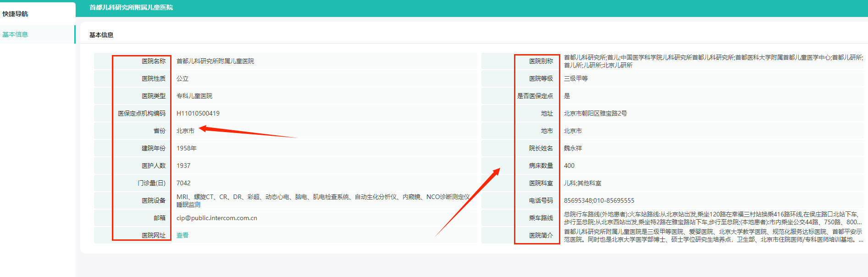Click the 医院设备 label

[154, 200]
